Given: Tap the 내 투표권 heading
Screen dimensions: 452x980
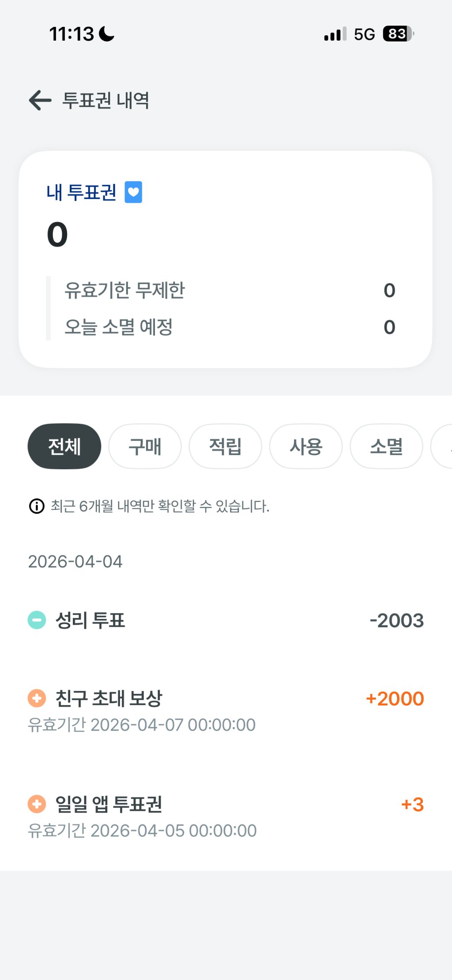Looking at the screenshot, I should (x=81, y=192).
